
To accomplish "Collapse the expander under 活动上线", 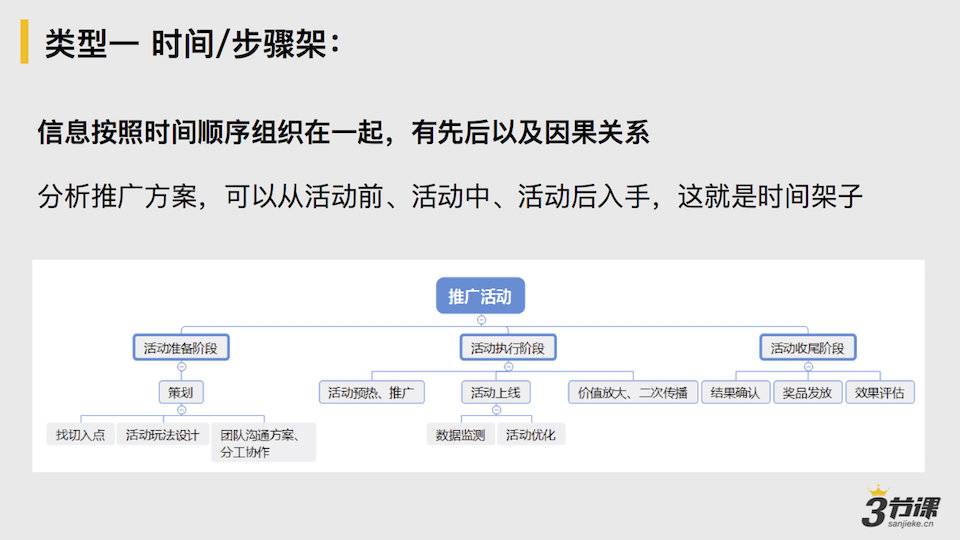I will [x=497, y=410].
